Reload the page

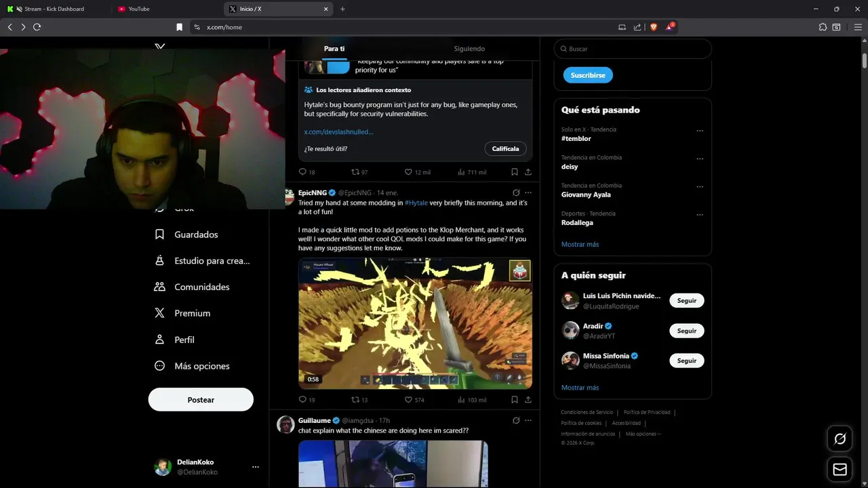[x=37, y=27]
